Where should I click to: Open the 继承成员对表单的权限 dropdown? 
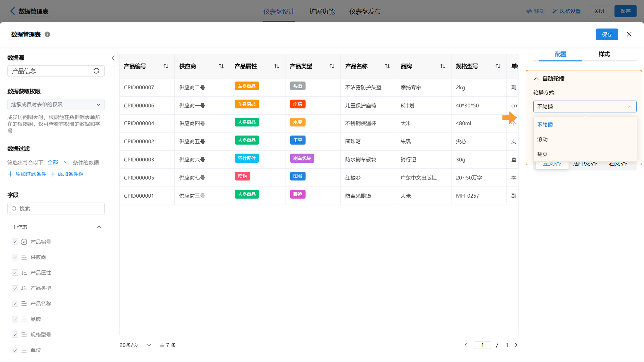tap(56, 105)
